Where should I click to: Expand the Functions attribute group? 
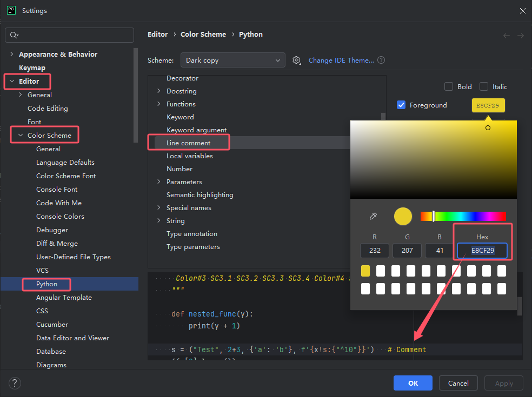pos(159,104)
